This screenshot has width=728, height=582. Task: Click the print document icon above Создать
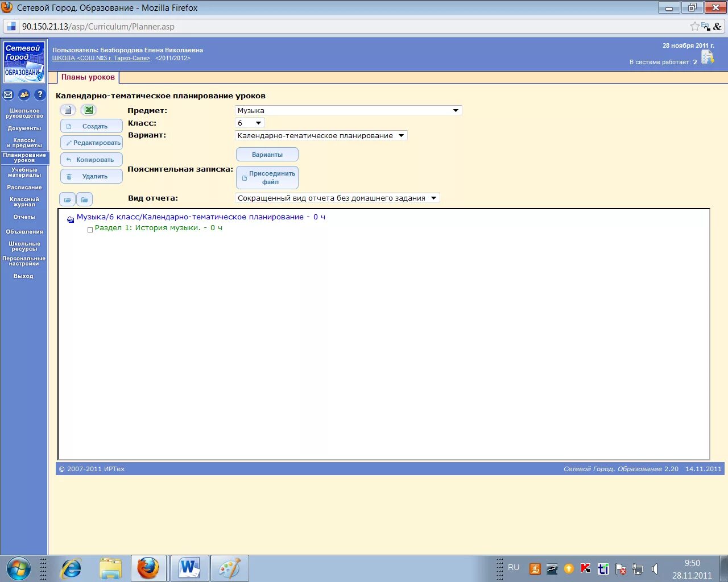(x=68, y=110)
